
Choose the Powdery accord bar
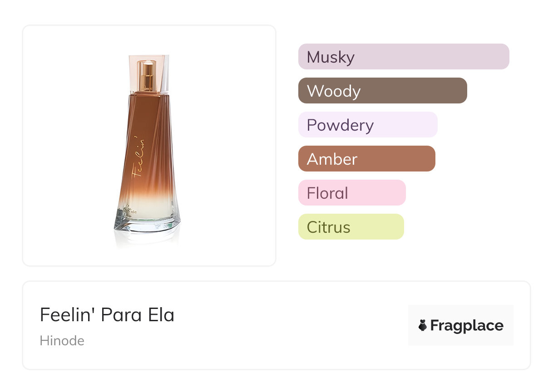coord(368,125)
